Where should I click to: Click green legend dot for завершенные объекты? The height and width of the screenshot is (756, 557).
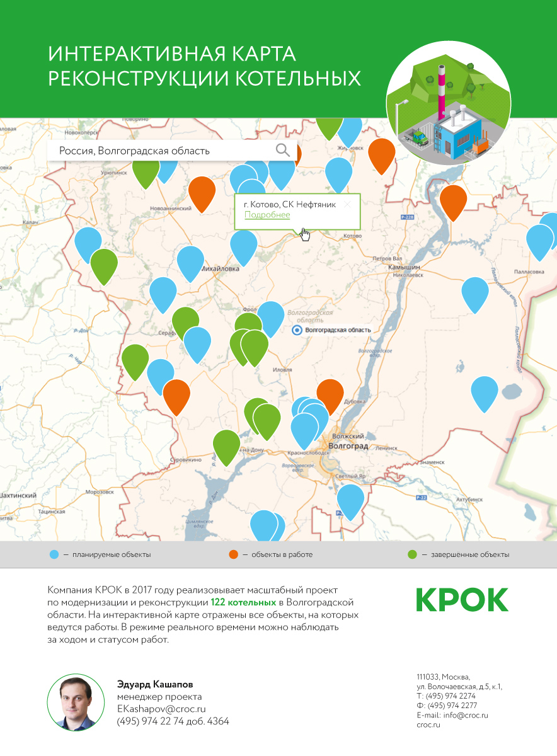[x=412, y=555]
